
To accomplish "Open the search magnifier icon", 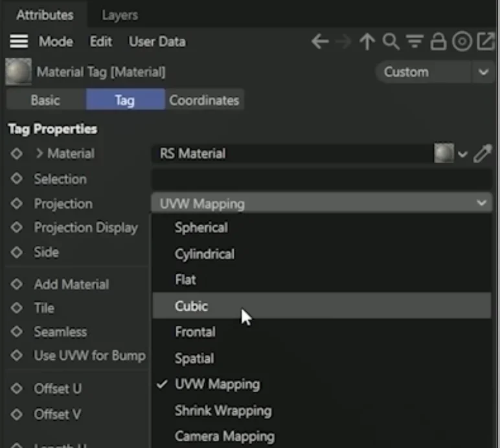I will pyautogui.click(x=391, y=41).
